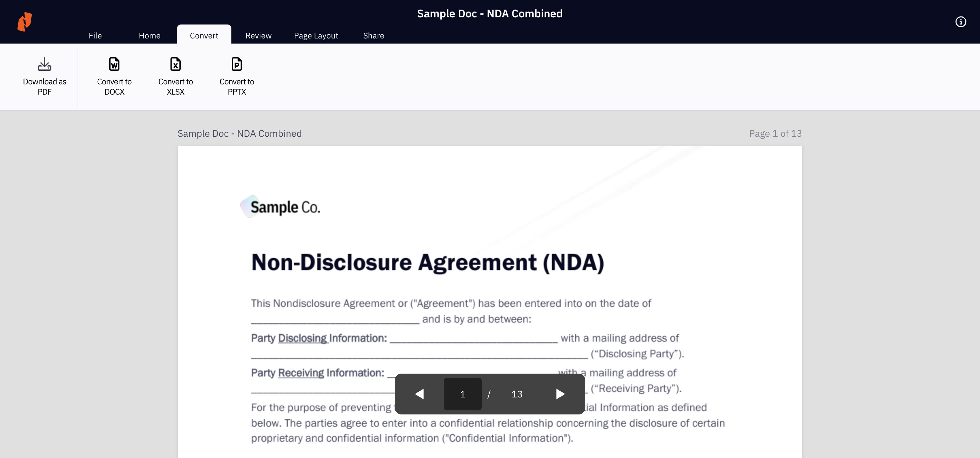Open the info icon at top right
This screenshot has height=458, width=980.
(x=961, y=22)
